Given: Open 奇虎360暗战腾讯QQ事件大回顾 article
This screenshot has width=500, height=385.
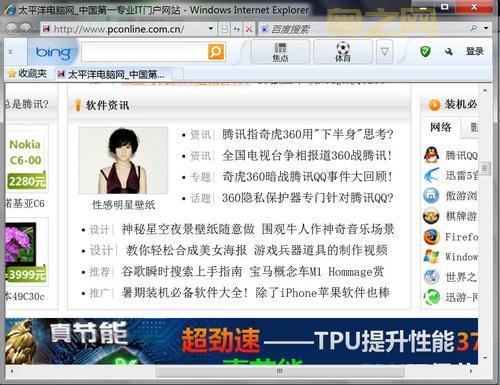Looking at the screenshot, I should point(307,177).
